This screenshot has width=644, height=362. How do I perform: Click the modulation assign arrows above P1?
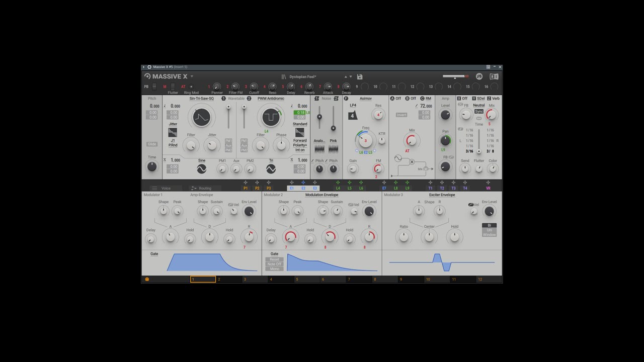[246, 183]
